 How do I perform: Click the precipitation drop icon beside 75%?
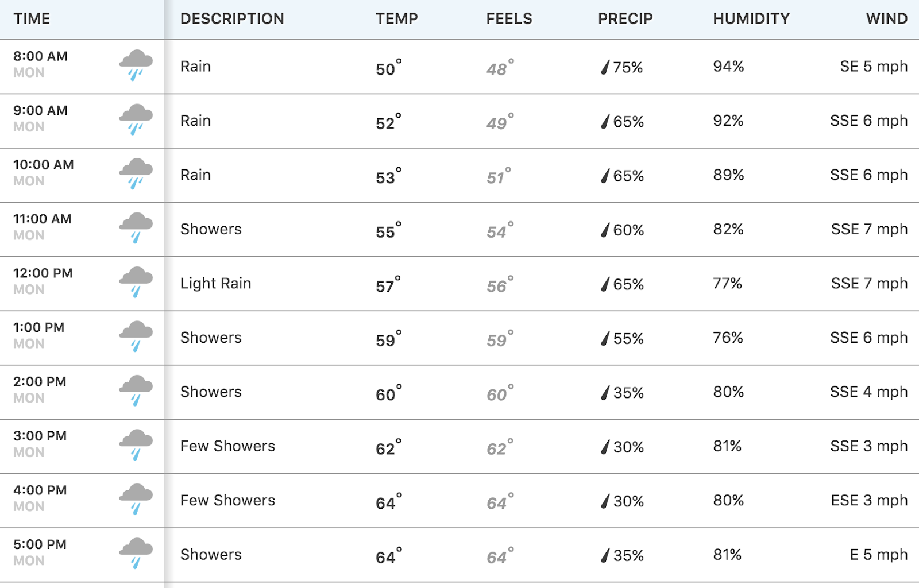coord(605,67)
